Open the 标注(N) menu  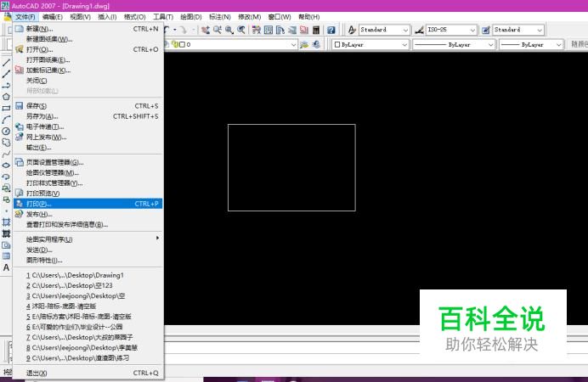(x=220, y=17)
